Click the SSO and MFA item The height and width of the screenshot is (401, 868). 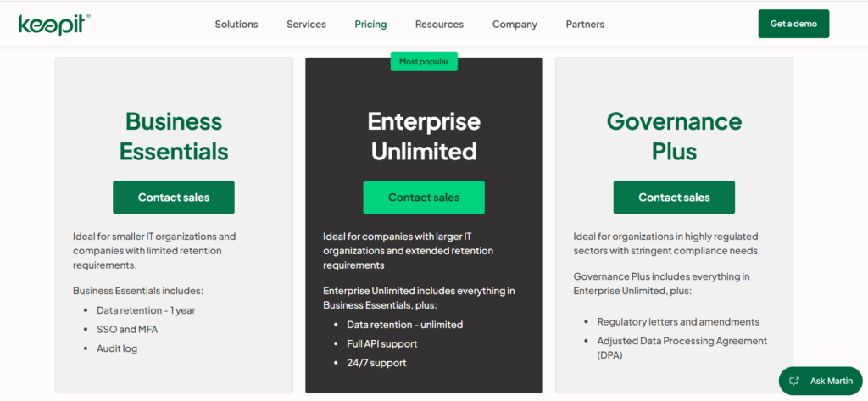click(127, 330)
